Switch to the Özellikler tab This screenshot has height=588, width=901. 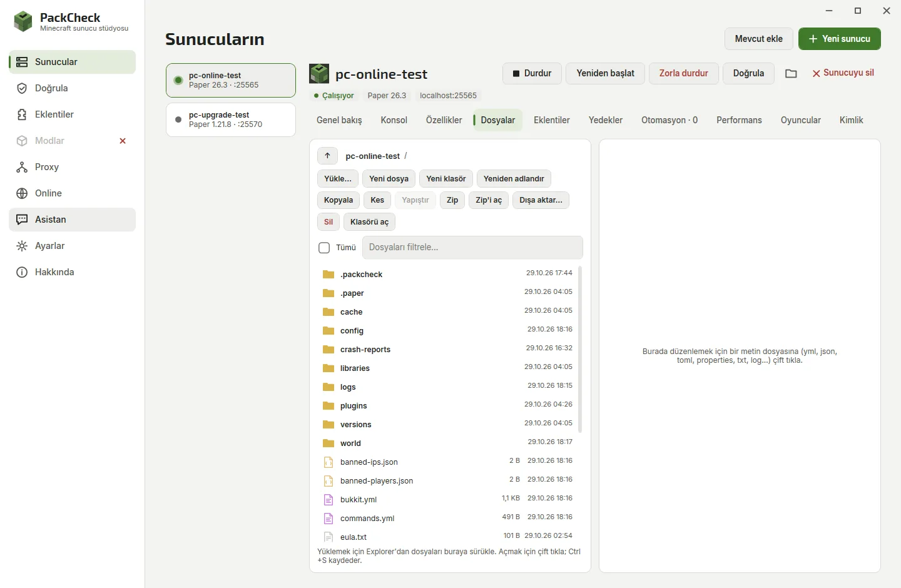[444, 120]
